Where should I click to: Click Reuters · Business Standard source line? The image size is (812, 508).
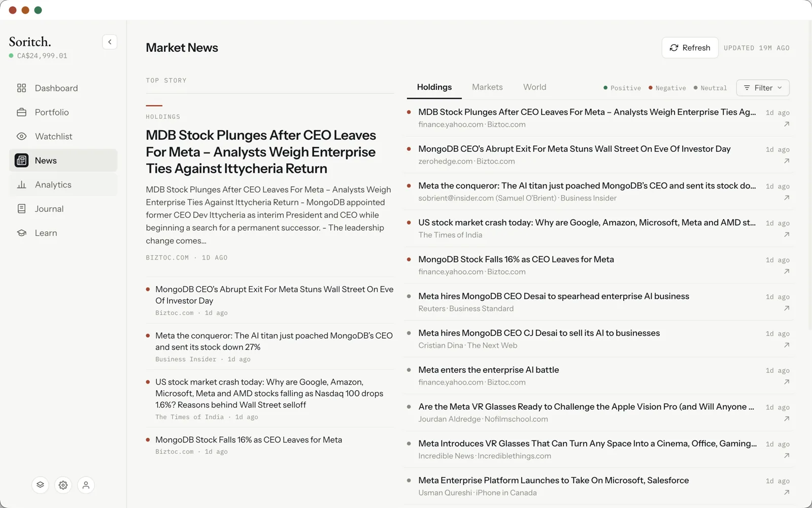(466, 309)
